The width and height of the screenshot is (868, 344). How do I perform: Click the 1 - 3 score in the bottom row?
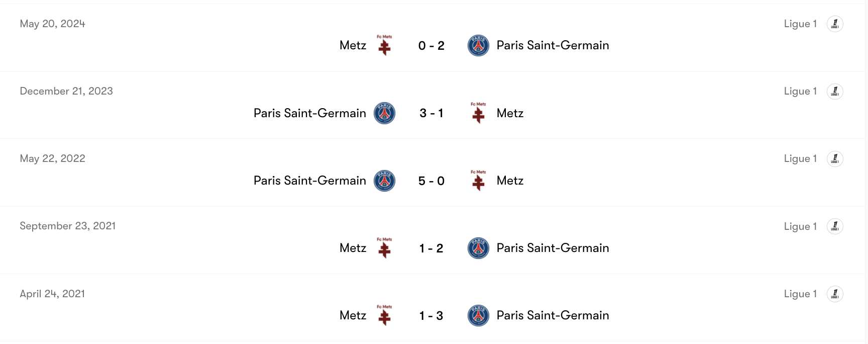click(431, 315)
